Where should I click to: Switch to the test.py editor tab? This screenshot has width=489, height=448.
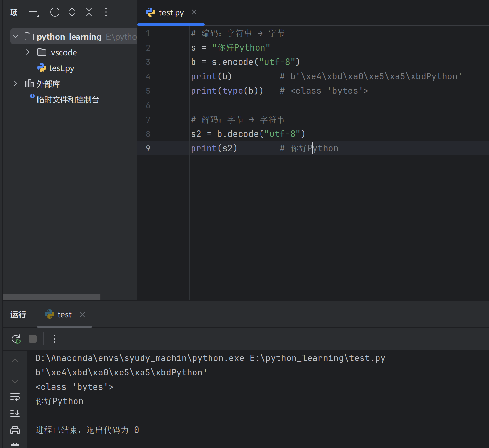pos(171,13)
